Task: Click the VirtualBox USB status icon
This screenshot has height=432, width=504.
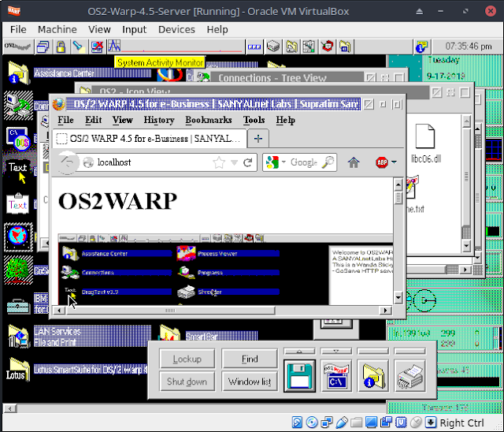Action: (x=342, y=422)
